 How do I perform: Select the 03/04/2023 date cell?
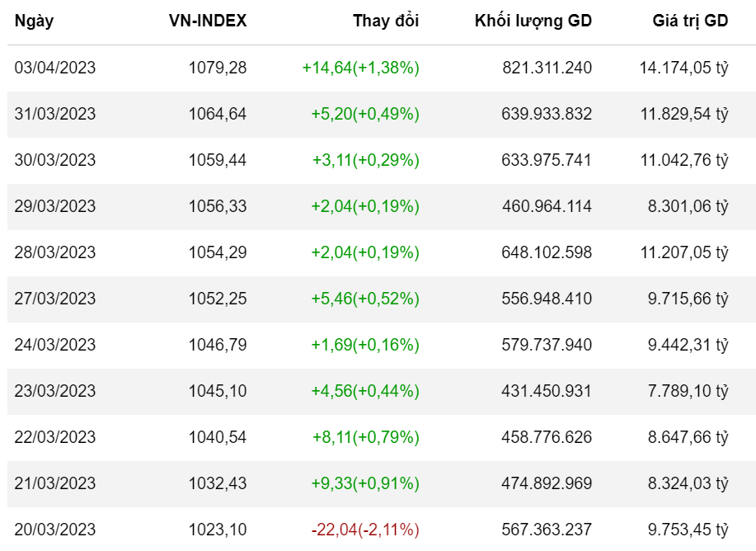[54, 68]
